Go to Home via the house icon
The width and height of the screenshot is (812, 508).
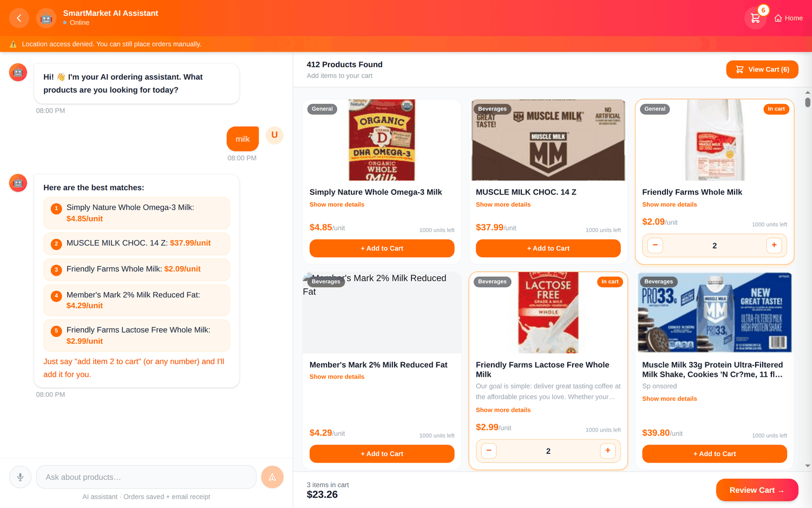tap(788, 18)
